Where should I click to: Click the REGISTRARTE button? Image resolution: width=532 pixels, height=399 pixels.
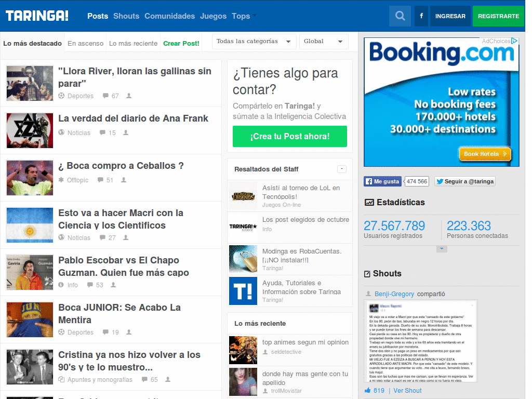pyautogui.click(x=498, y=16)
